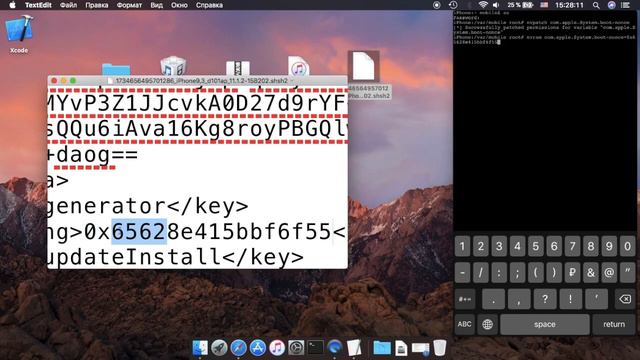Open the blue folder stack in Dock
This screenshot has width=640, height=360.
tap(382, 348)
